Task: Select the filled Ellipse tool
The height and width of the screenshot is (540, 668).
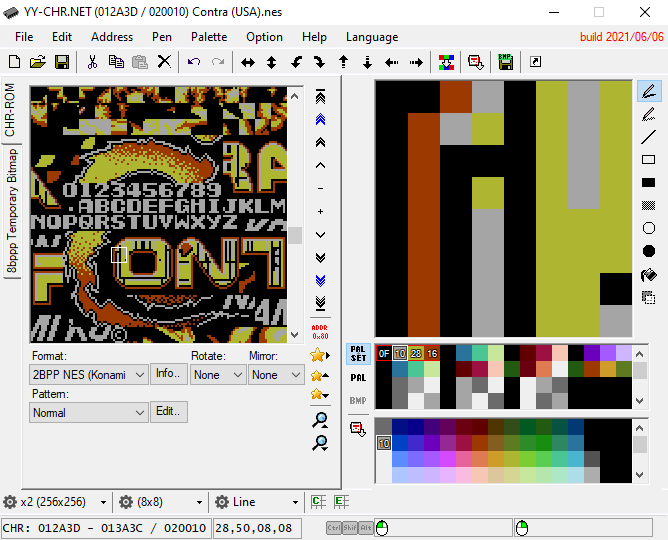Action: pos(649,251)
